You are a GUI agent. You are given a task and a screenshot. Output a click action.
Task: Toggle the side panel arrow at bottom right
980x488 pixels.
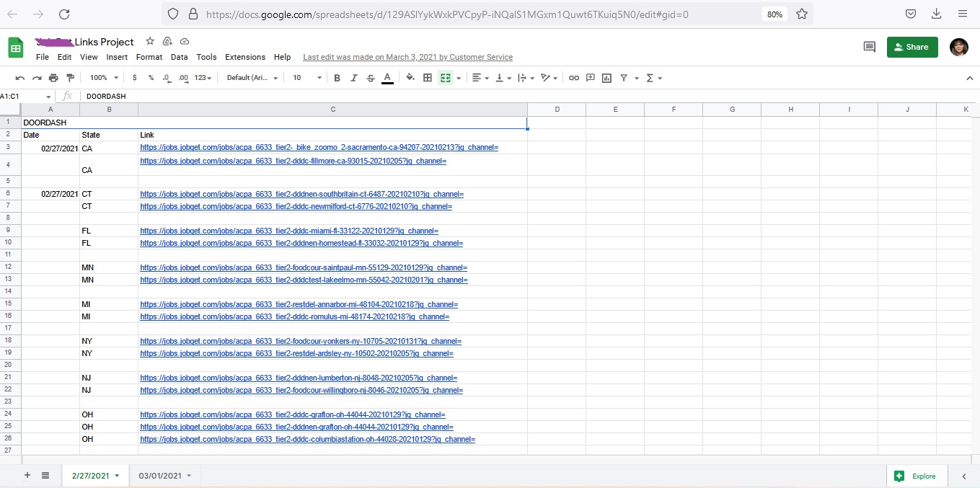[x=964, y=476]
